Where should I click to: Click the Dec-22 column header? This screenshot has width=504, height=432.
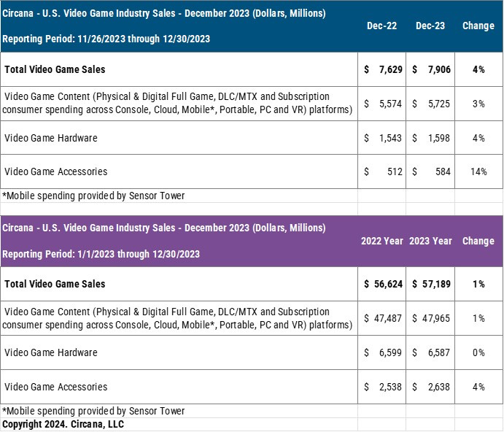(x=381, y=26)
